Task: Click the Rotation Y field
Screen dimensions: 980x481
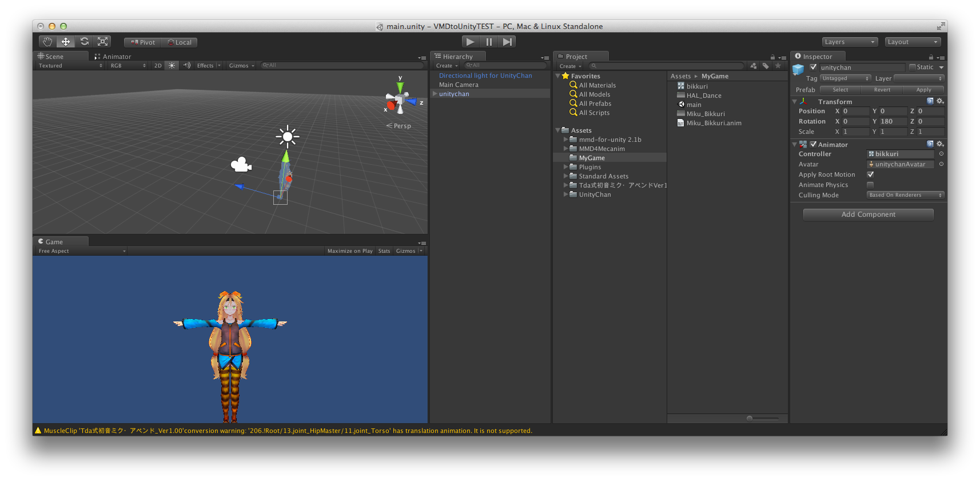Action: 893,121
